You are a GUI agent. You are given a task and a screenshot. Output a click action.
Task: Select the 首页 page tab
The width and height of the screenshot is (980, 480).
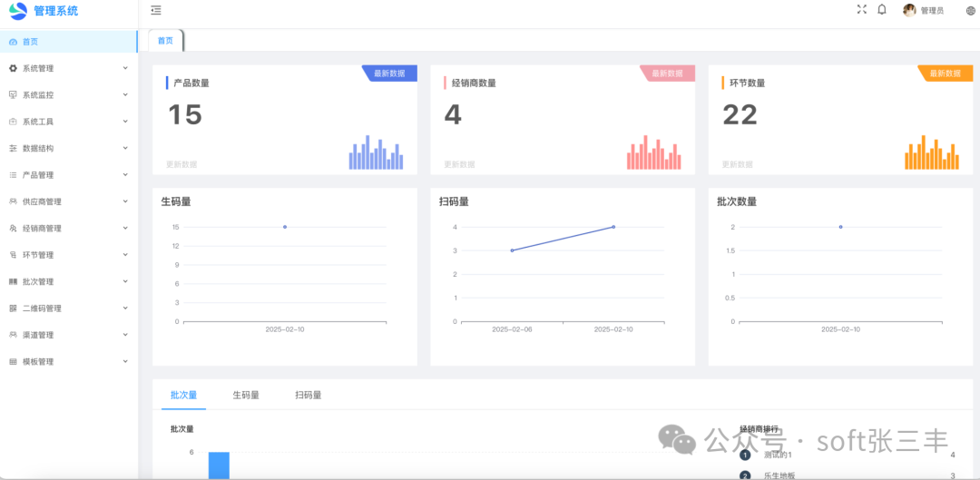(165, 41)
